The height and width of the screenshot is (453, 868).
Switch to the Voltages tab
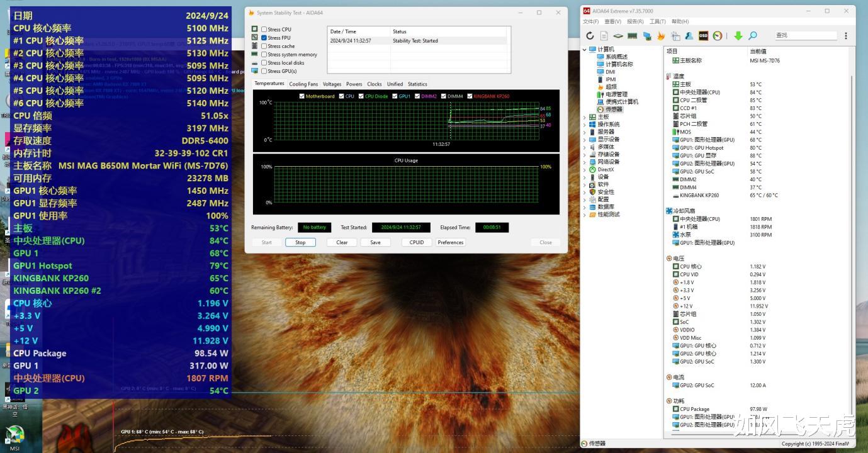point(332,84)
